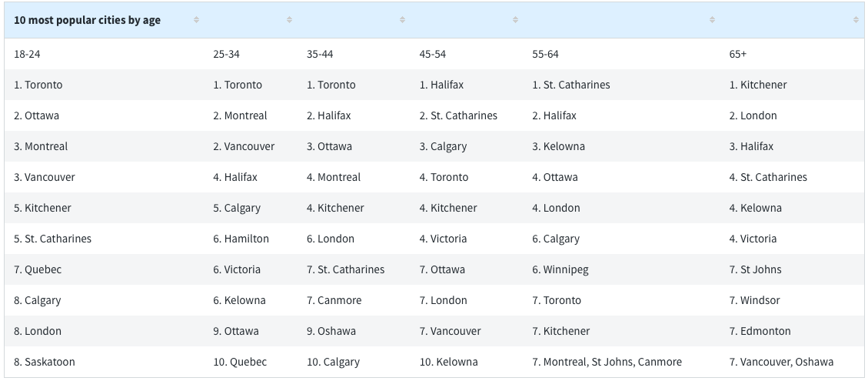The height and width of the screenshot is (381, 868).
Task: Sort the 65+ column using header arrows
Action: click(856, 20)
